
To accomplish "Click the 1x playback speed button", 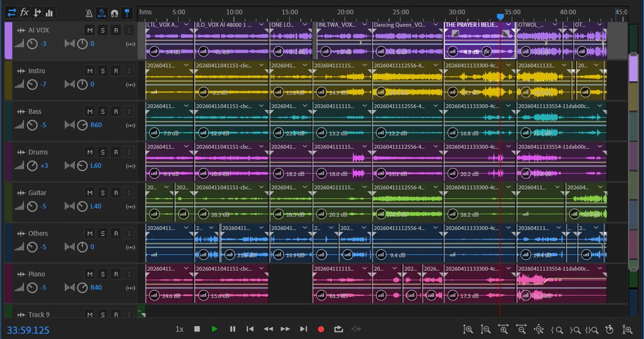I will [x=179, y=329].
